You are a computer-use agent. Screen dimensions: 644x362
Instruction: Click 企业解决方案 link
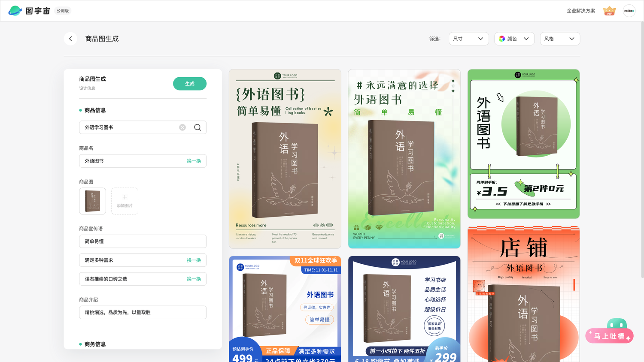pyautogui.click(x=581, y=11)
